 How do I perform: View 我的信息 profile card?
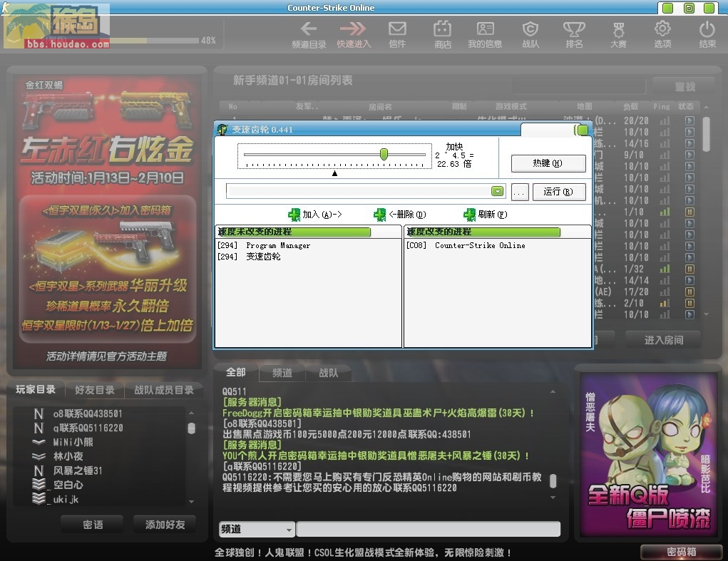485,34
